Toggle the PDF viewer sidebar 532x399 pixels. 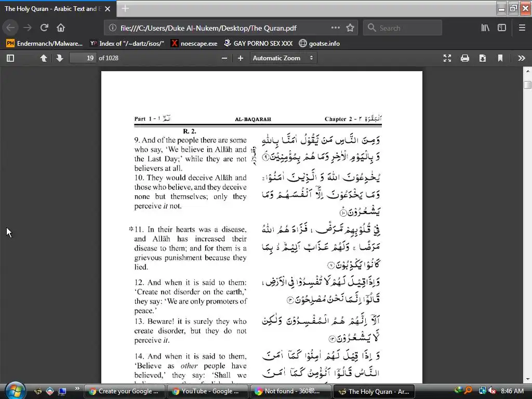[10, 58]
